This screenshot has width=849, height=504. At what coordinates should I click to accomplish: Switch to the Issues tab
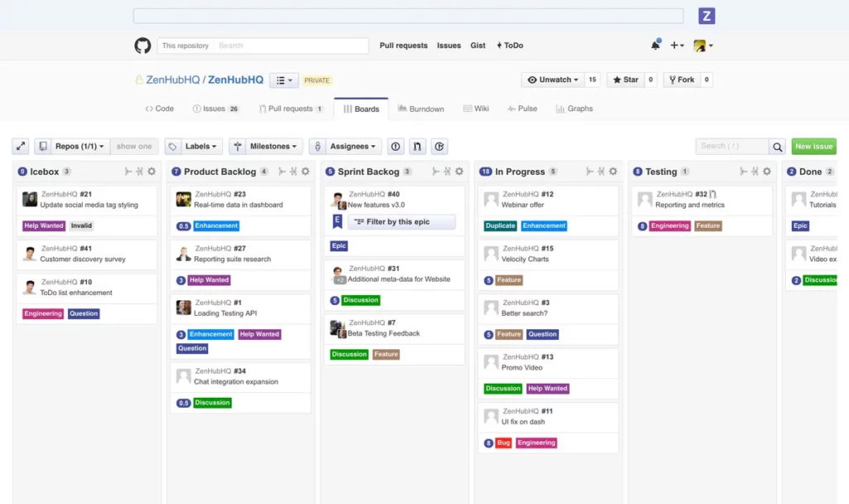pyautogui.click(x=216, y=109)
